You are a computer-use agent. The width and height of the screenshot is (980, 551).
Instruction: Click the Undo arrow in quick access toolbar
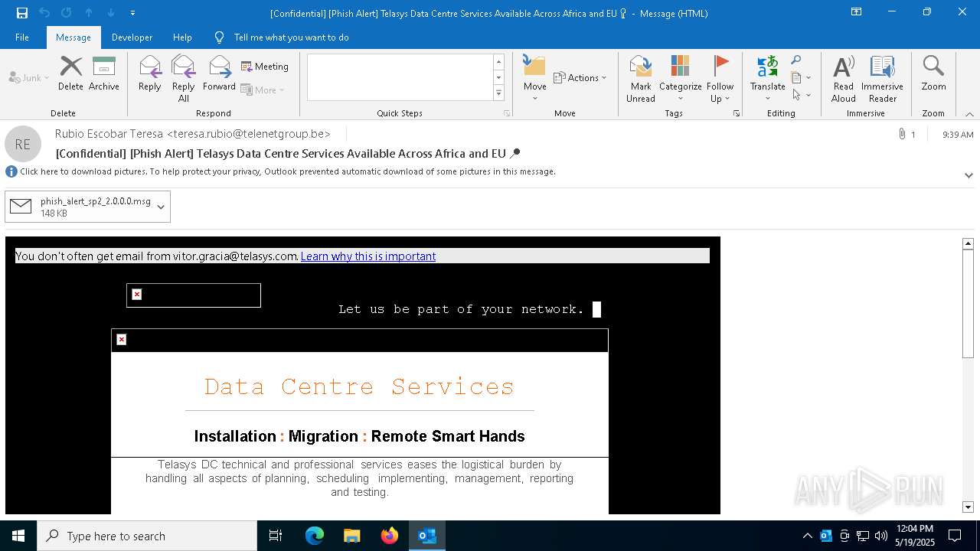(x=44, y=13)
